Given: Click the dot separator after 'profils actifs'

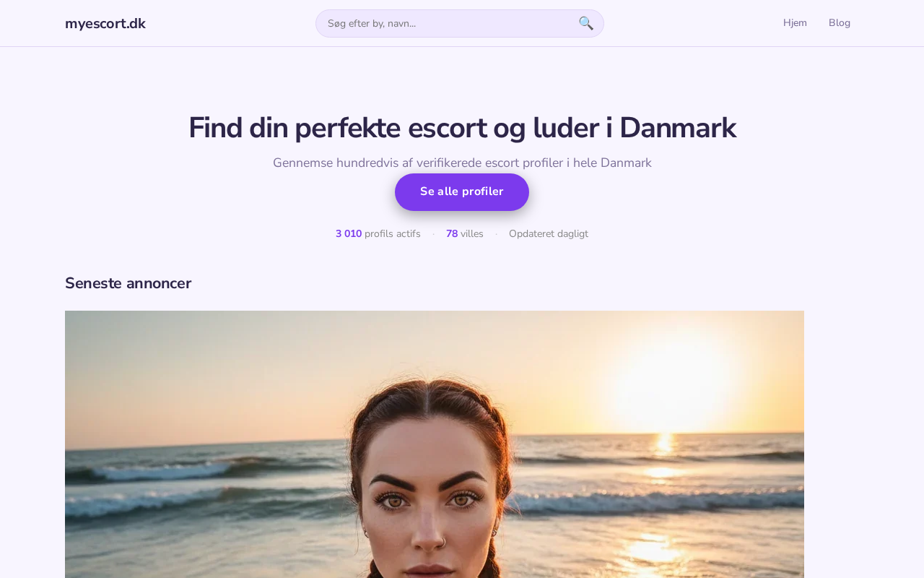Looking at the screenshot, I should click(x=433, y=234).
